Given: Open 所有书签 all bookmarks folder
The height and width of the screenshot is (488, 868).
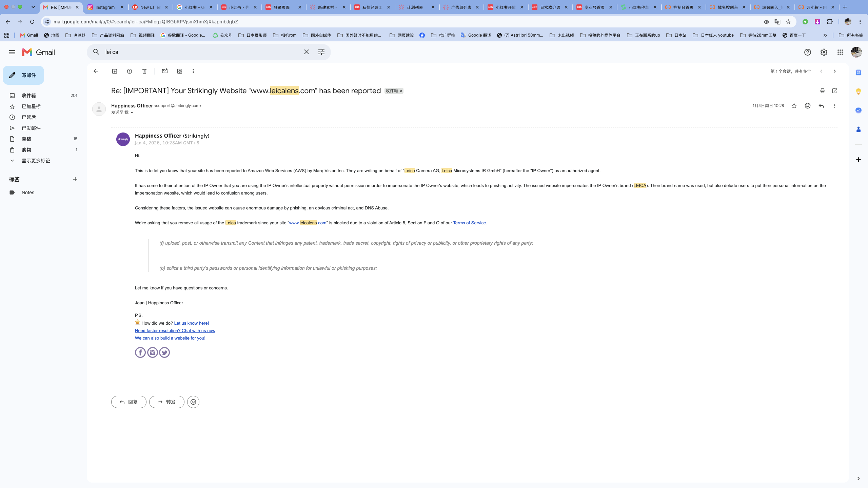Looking at the screenshot, I should (851, 35).
